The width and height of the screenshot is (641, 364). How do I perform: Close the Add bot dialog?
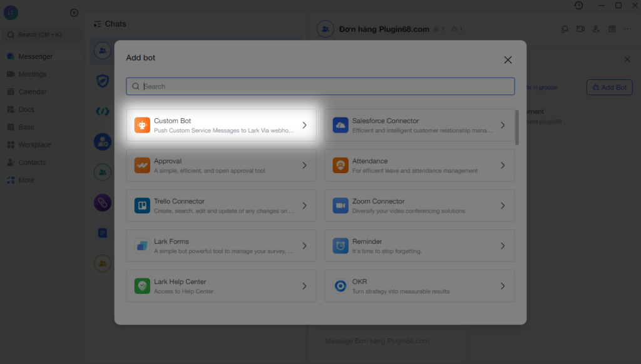(508, 60)
